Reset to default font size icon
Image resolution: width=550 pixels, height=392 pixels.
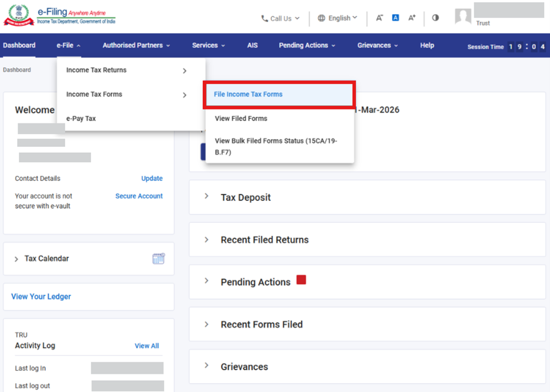pos(395,18)
